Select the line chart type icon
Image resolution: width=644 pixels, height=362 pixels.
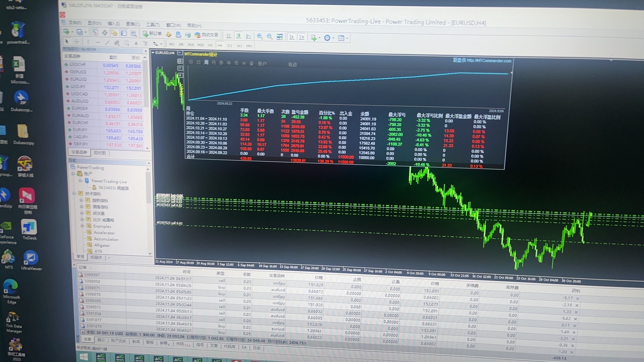(248, 36)
